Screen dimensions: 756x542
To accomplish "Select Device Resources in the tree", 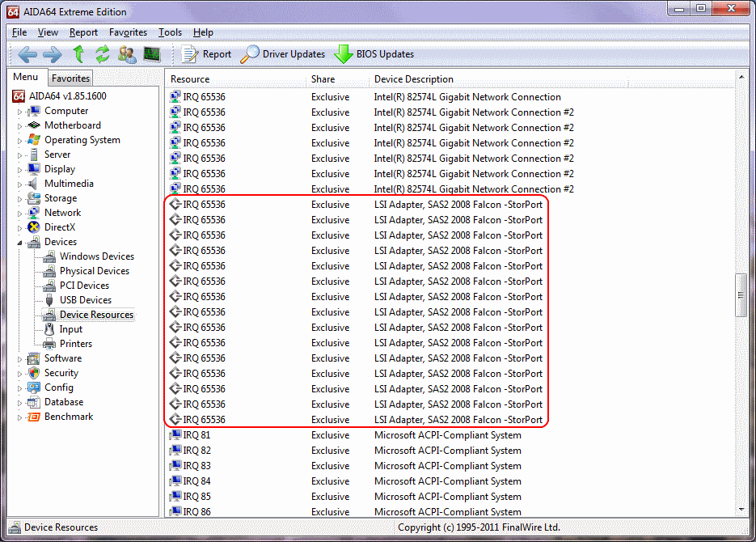I will click(x=96, y=315).
